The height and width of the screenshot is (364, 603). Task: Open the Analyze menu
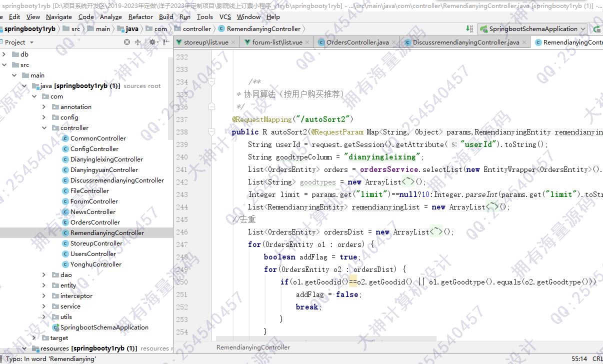tap(111, 16)
